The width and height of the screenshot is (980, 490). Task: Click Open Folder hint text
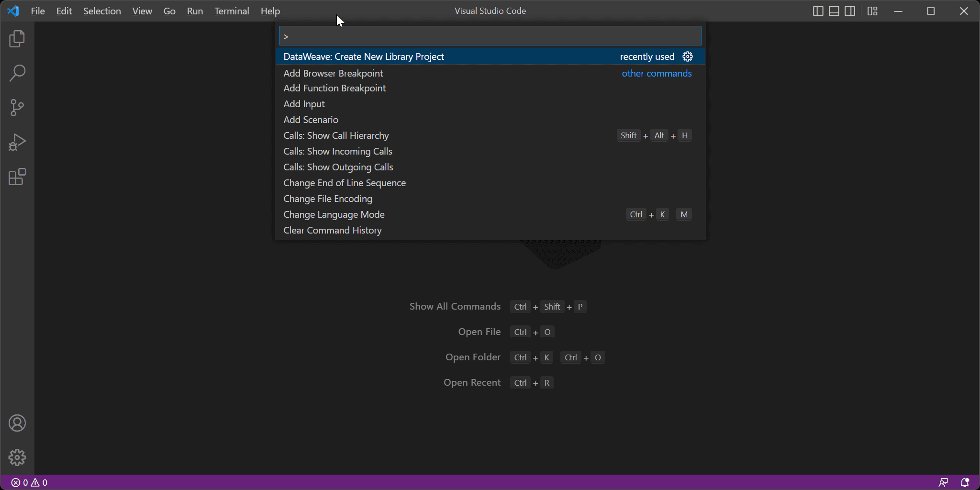tap(473, 357)
